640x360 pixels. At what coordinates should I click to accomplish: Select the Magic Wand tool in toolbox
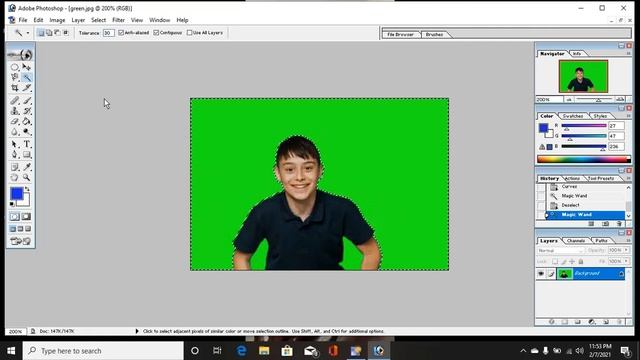(x=27, y=77)
